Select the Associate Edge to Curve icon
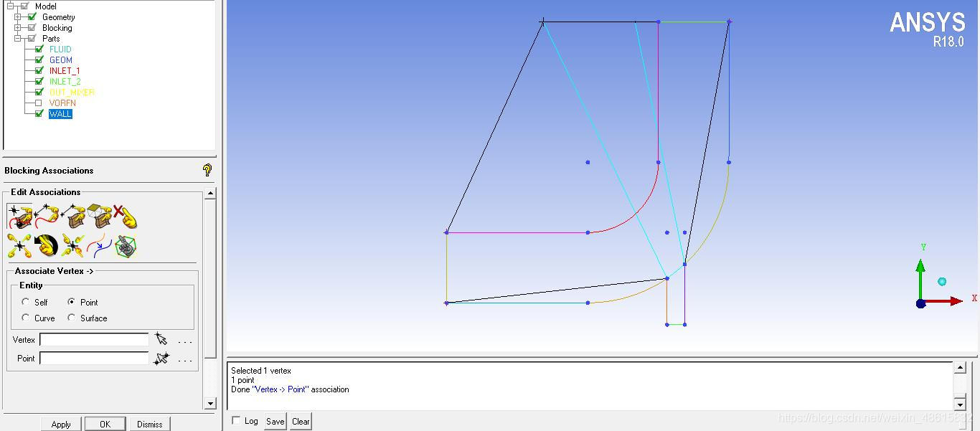 point(46,216)
